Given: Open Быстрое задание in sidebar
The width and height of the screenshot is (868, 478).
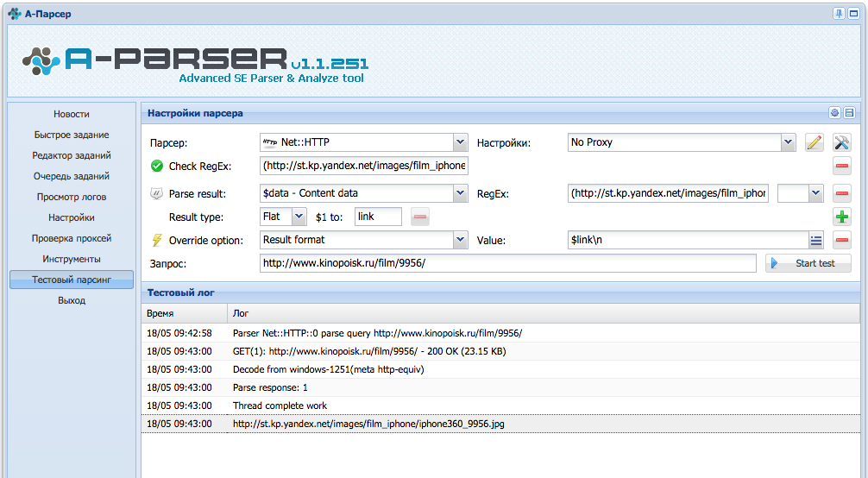Looking at the screenshot, I should coord(72,135).
